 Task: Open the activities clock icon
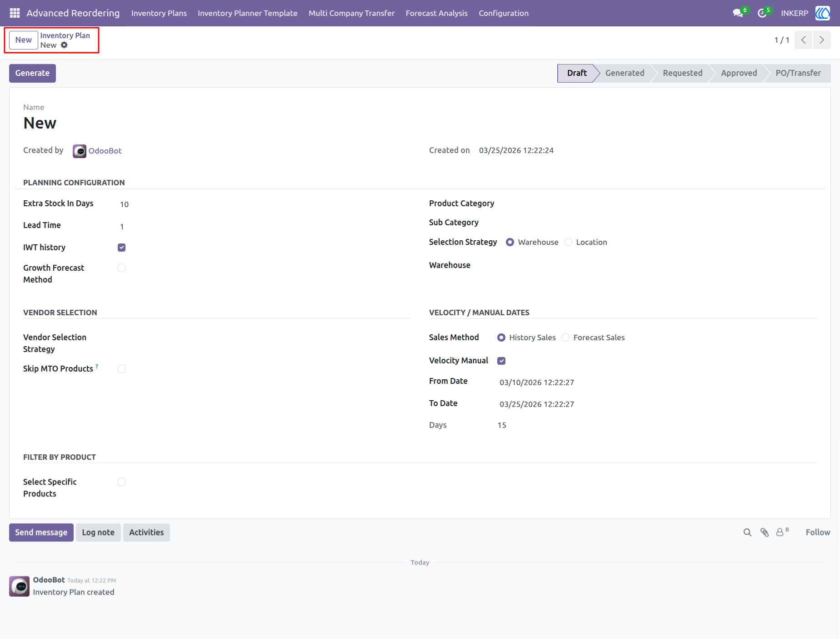(762, 13)
